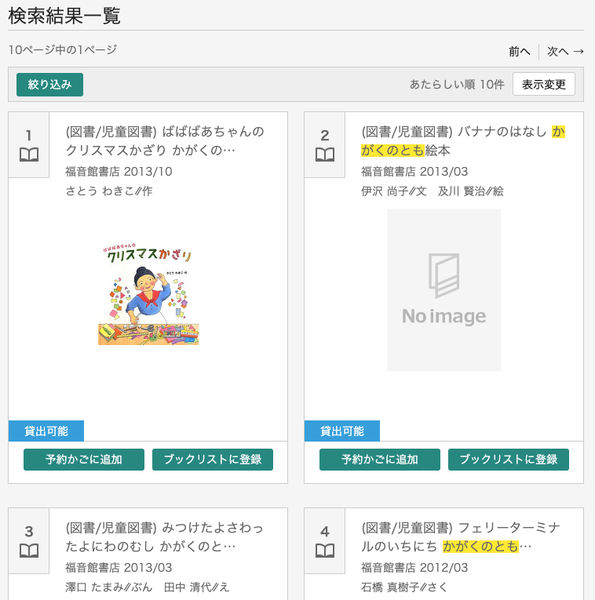Add result 1 to 予約かご
The width and height of the screenshot is (595, 600).
click(x=84, y=460)
